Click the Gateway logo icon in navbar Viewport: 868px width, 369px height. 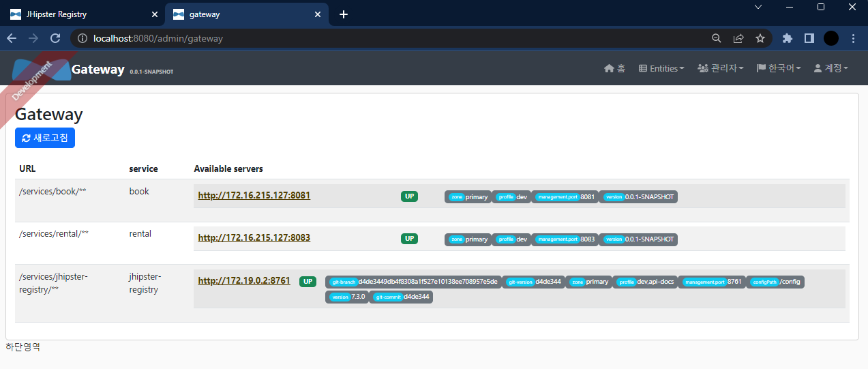tap(42, 70)
